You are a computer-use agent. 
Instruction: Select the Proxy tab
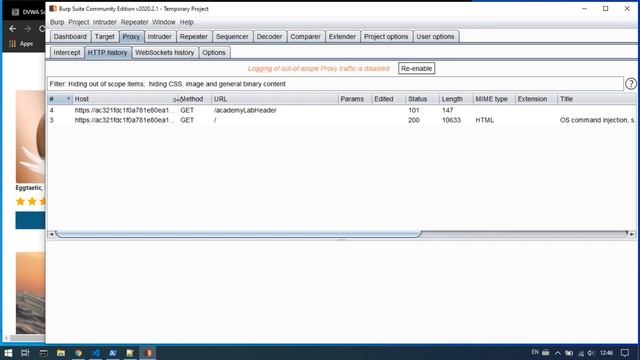131,37
